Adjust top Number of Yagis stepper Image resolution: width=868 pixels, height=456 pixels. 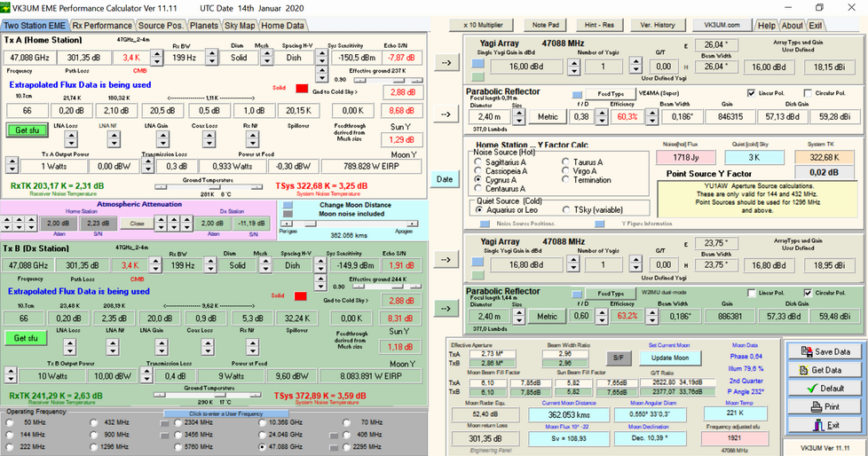[635, 67]
